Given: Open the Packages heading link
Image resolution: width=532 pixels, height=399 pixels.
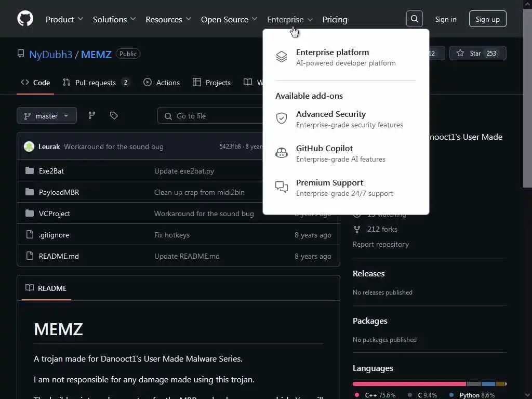Looking at the screenshot, I should pyautogui.click(x=370, y=321).
